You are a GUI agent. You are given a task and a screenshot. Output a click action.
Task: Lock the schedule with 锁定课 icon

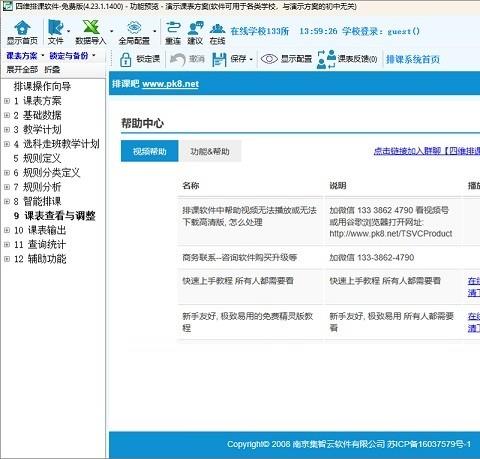[125, 60]
